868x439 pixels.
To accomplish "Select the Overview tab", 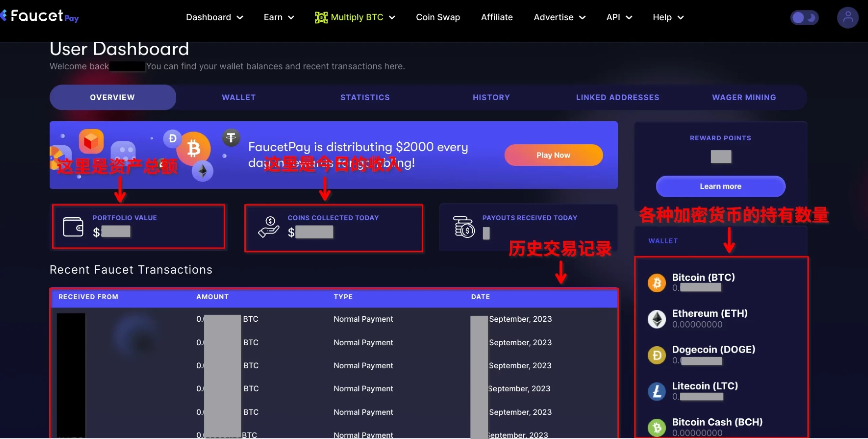I will pos(113,97).
